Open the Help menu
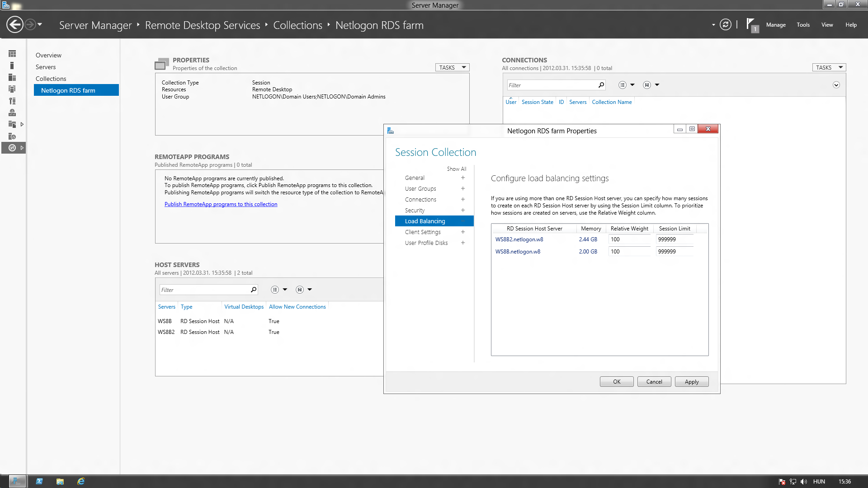This screenshot has height=488, width=868. [851, 25]
